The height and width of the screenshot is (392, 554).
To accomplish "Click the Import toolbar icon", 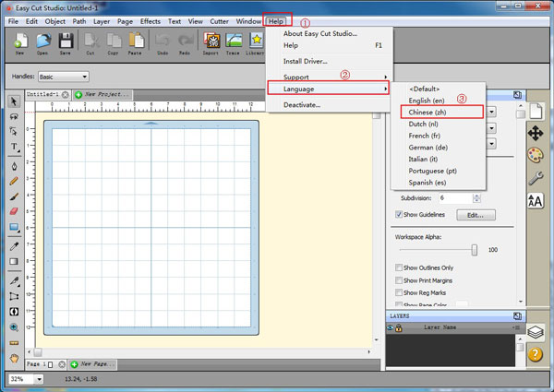I will pos(211,43).
